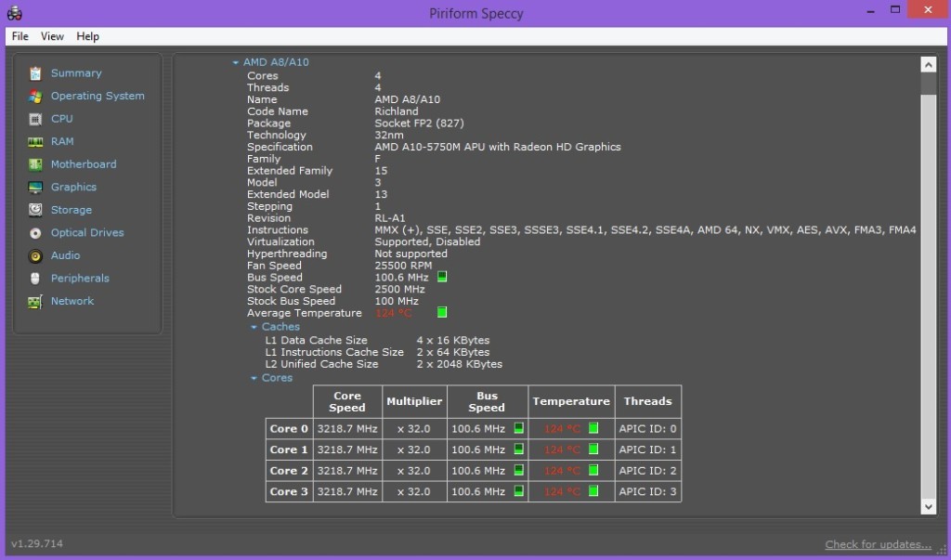Click the CPU chip icon in sidebar
951x560 pixels.
(x=35, y=119)
